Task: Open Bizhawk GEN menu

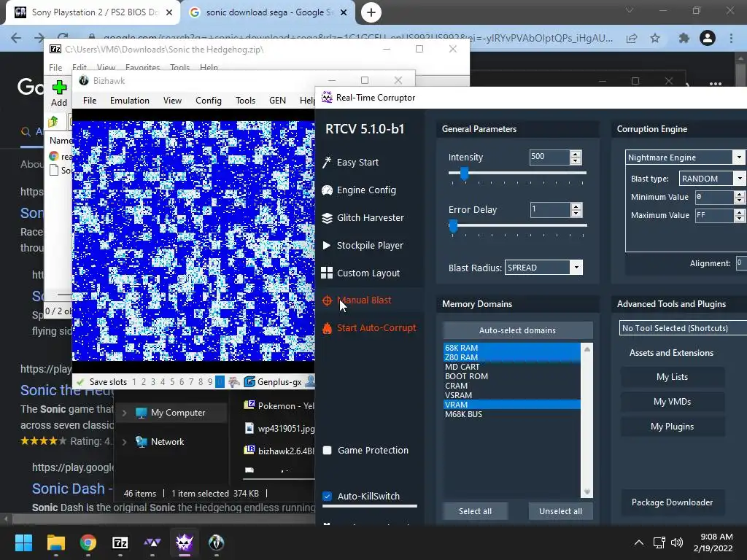Action: pyautogui.click(x=277, y=101)
